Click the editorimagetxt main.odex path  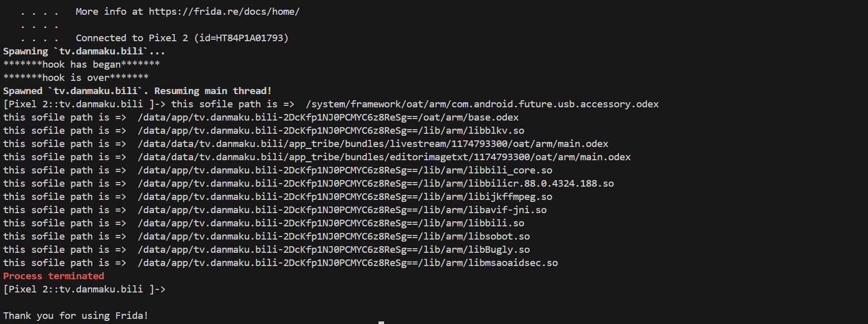click(x=384, y=157)
